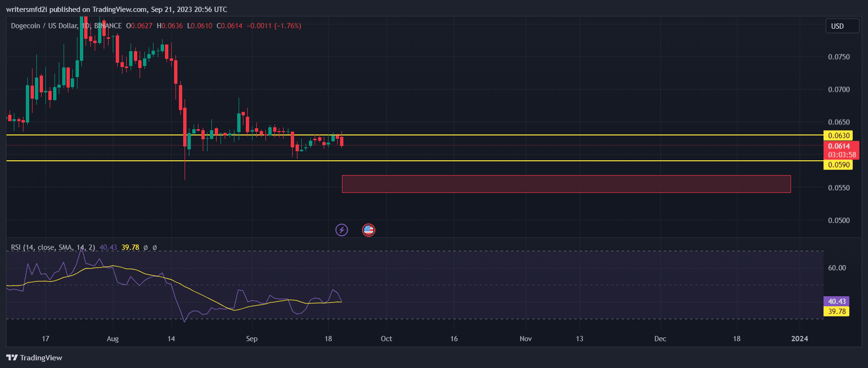Click the publisher text header at top
This screenshot has width=868, height=368.
(x=117, y=10)
